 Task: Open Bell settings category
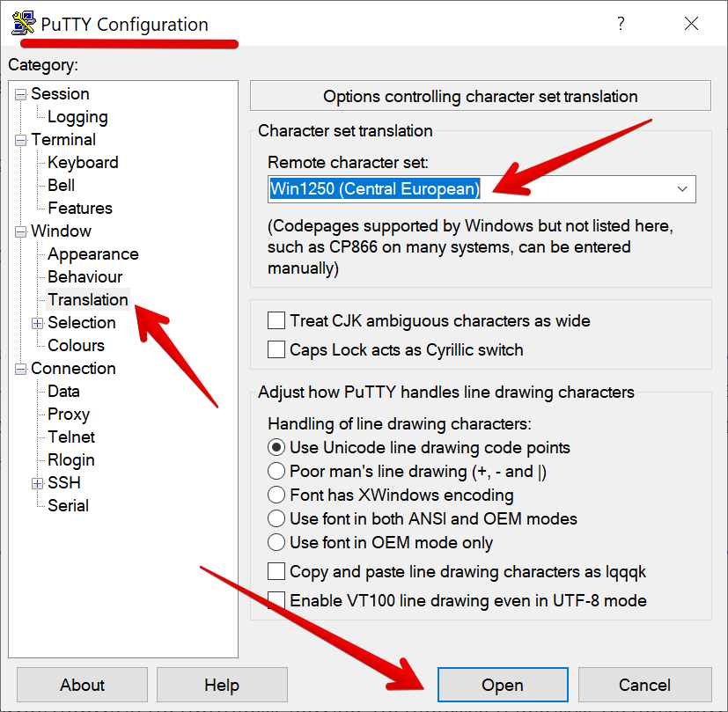[x=62, y=185]
